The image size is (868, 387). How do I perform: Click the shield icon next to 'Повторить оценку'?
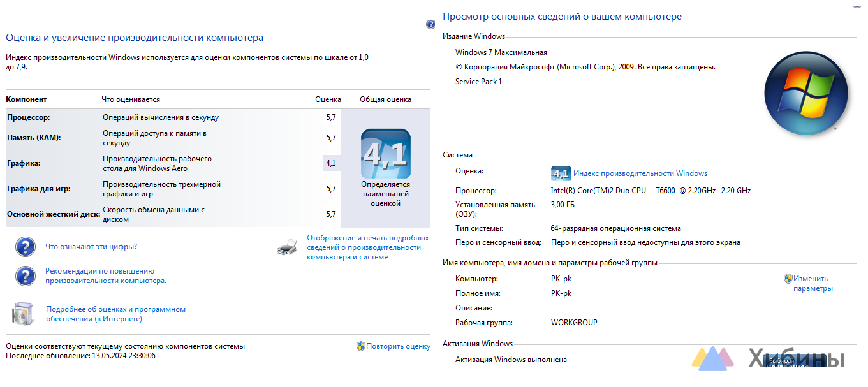click(360, 346)
